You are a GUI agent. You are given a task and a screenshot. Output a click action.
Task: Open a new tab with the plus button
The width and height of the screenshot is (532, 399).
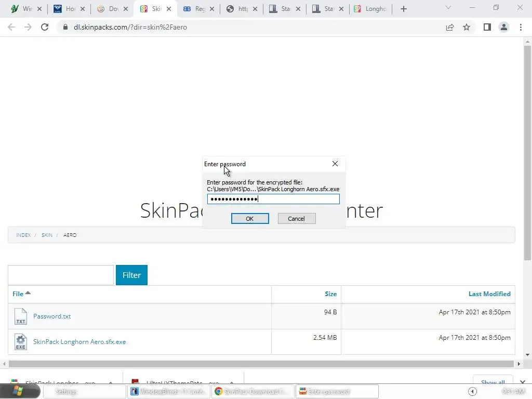(403, 9)
